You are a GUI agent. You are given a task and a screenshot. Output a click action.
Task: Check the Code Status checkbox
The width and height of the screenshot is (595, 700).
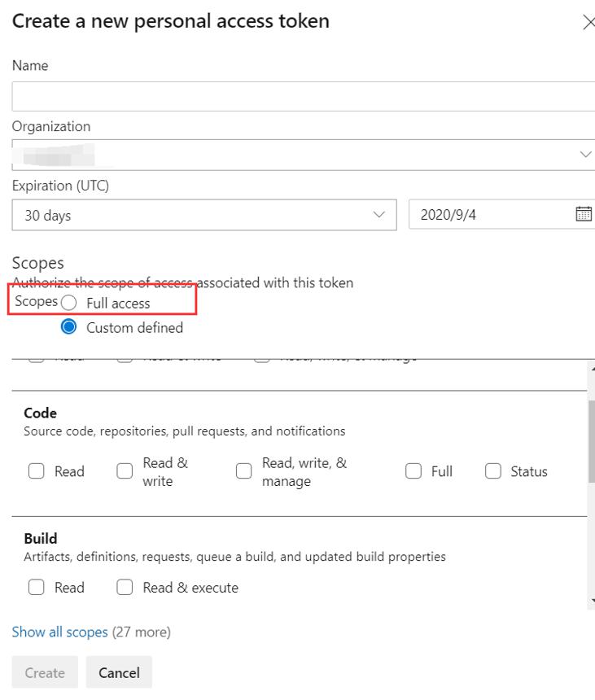(493, 471)
